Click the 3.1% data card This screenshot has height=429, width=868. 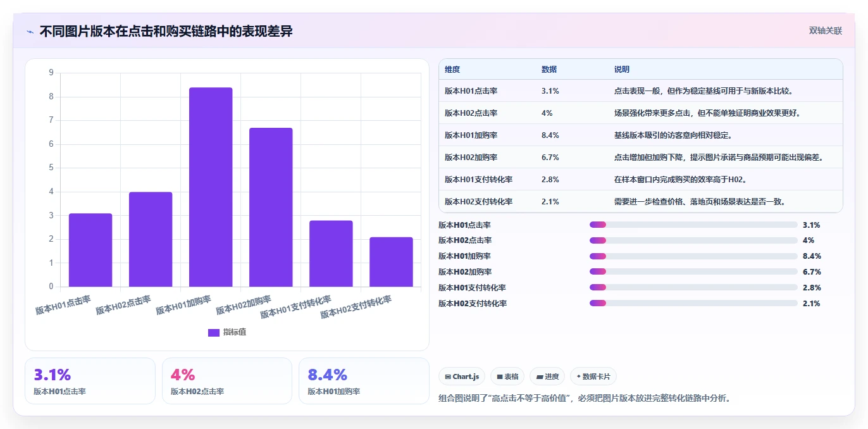click(x=90, y=381)
